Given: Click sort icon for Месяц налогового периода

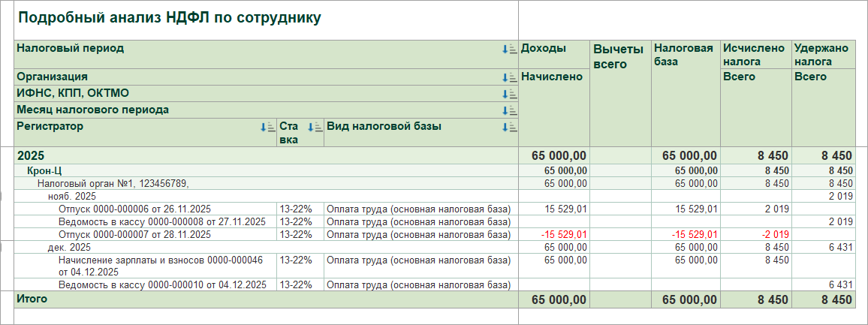Looking at the screenshot, I should pos(509,111).
